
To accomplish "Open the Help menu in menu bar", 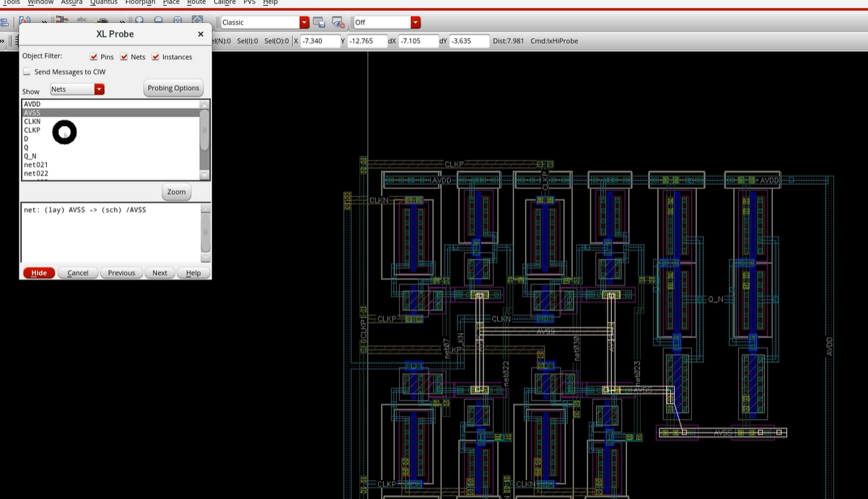I will (x=270, y=3).
